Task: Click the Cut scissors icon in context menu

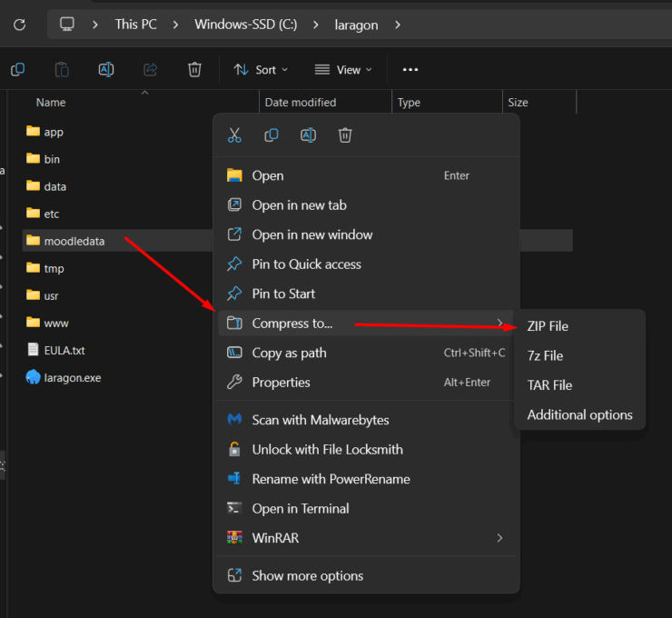Action: click(234, 135)
